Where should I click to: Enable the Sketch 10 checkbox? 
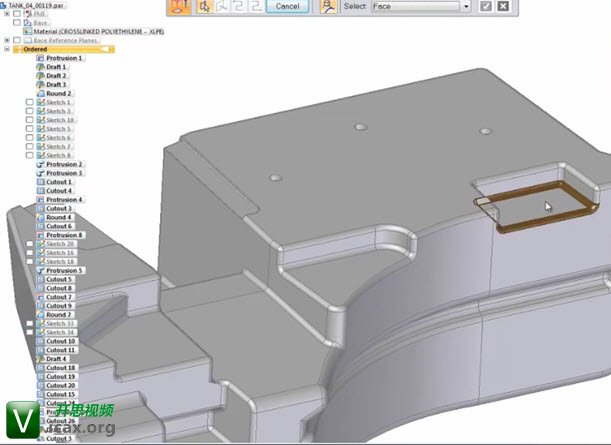coord(29,120)
